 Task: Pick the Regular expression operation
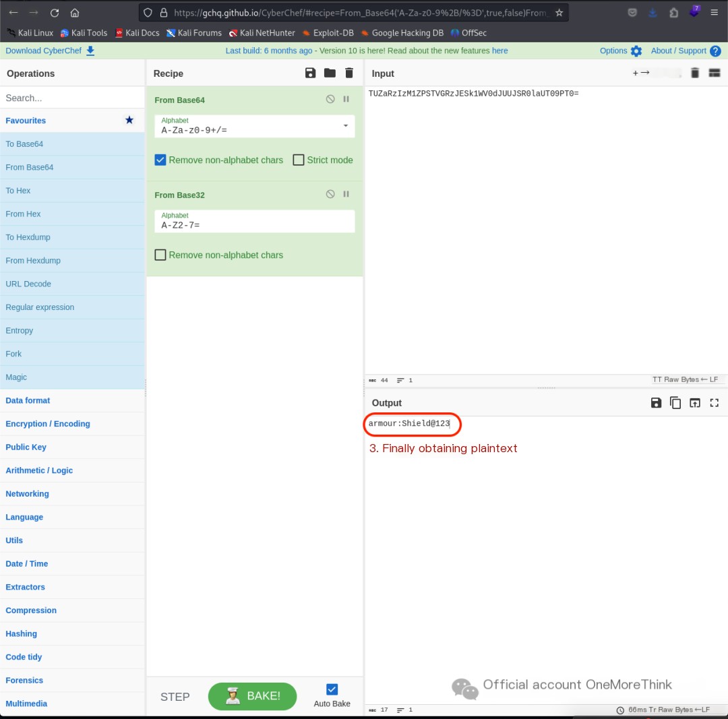[x=72, y=307]
